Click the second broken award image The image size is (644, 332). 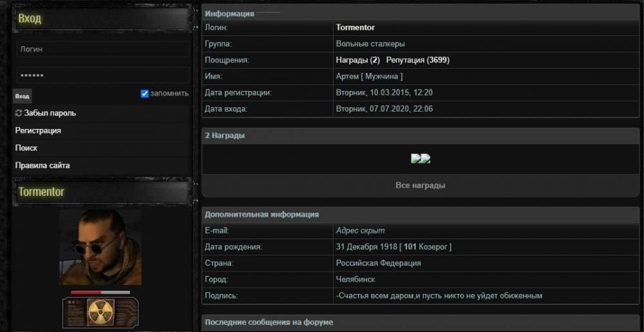tap(426, 159)
